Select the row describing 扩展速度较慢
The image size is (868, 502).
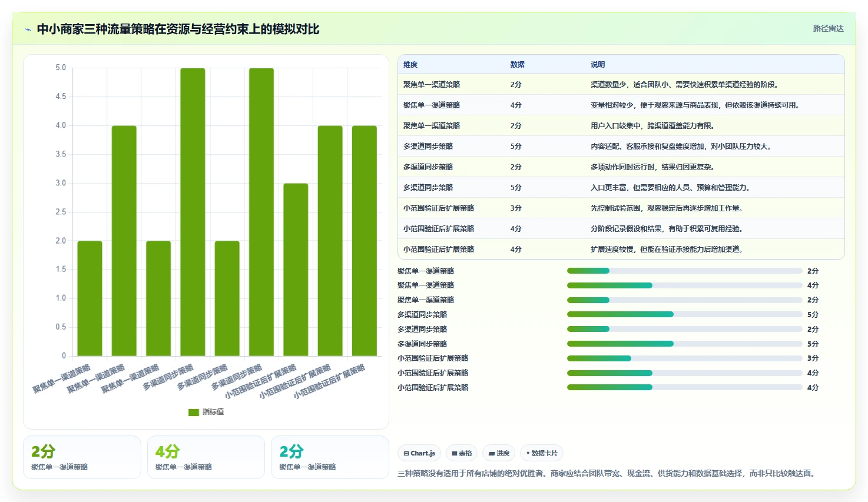(621, 250)
